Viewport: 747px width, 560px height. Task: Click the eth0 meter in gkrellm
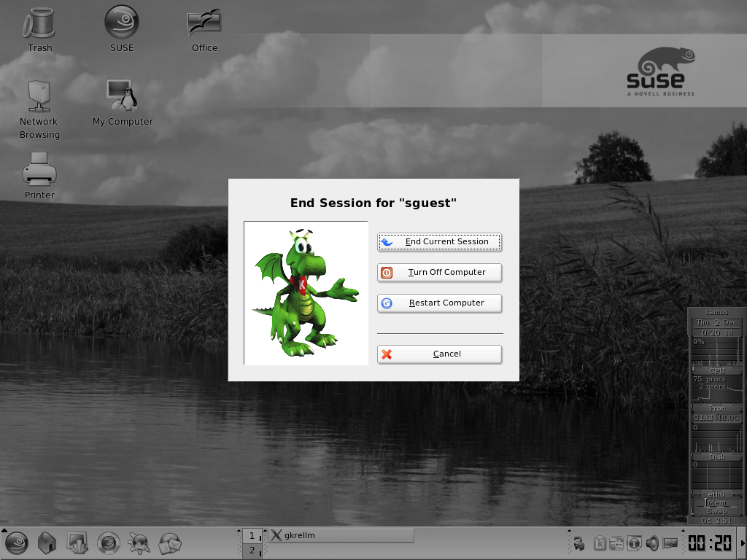click(x=716, y=494)
